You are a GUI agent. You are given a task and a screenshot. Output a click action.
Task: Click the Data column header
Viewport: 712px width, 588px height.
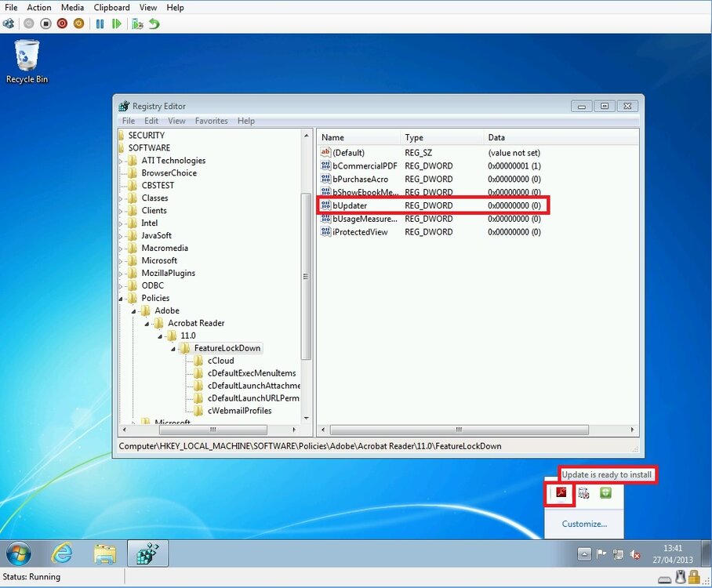561,137
